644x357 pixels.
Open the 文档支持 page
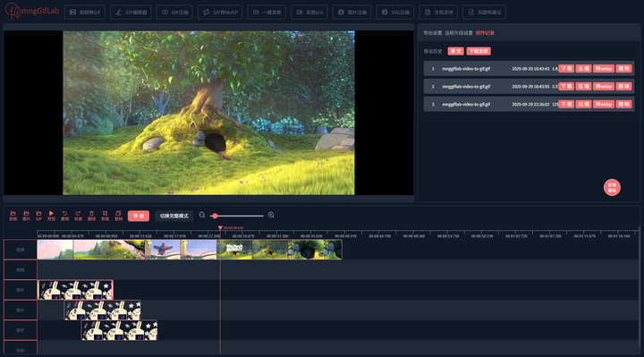(x=438, y=13)
